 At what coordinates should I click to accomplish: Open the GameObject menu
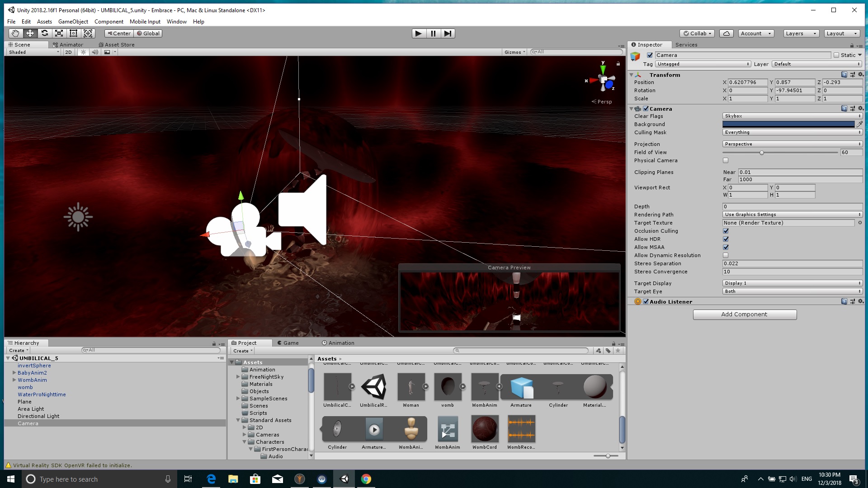pos(73,22)
